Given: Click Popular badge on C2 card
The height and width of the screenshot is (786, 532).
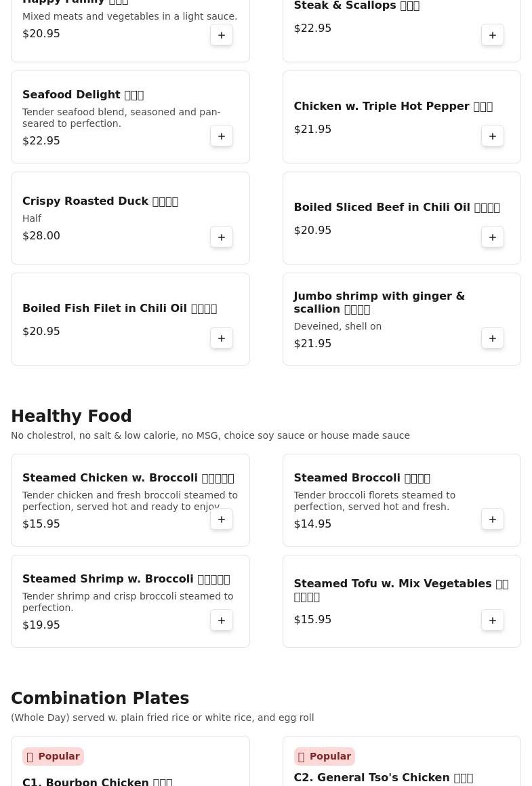Looking at the screenshot, I should [324, 756].
